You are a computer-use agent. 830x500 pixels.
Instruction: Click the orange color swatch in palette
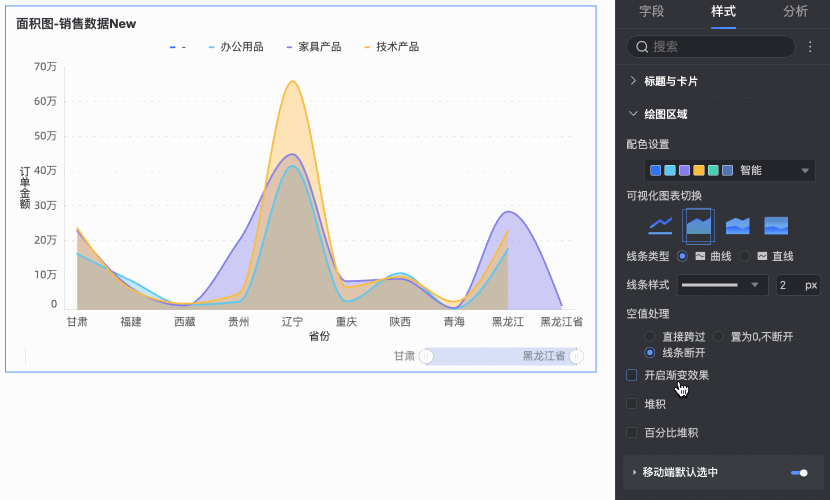coord(699,170)
